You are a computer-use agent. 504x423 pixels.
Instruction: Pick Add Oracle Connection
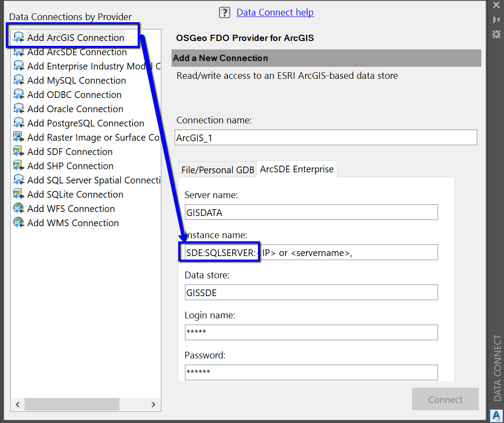coord(75,109)
